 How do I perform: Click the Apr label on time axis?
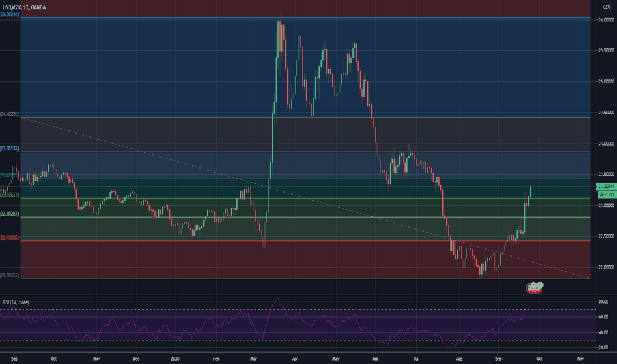[x=295, y=359]
